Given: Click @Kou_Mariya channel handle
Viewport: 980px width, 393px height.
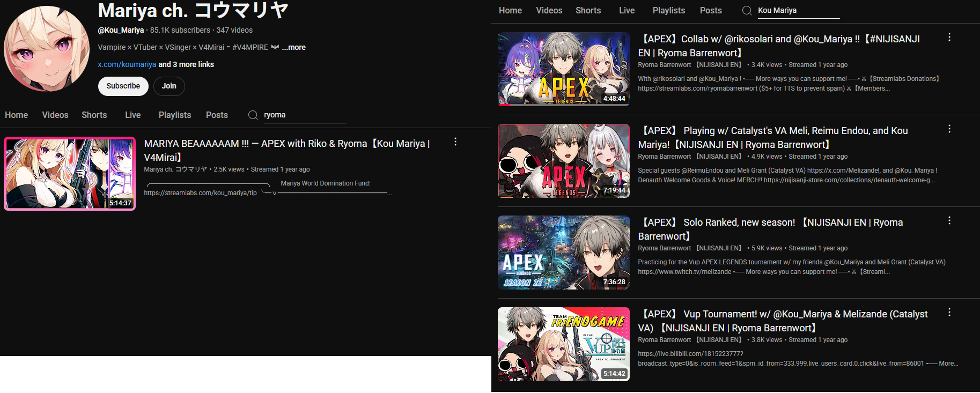Looking at the screenshot, I should click(121, 30).
